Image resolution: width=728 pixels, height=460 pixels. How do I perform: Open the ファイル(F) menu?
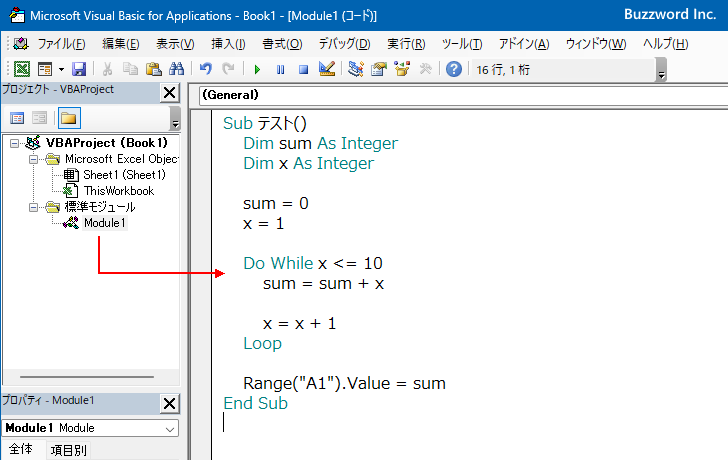[61, 44]
